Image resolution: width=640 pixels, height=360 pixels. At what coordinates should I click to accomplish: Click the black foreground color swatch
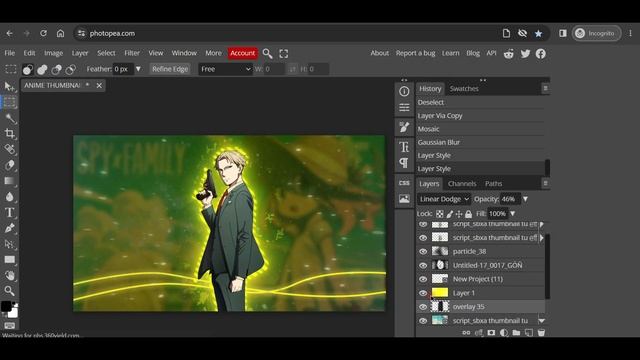[6, 306]
